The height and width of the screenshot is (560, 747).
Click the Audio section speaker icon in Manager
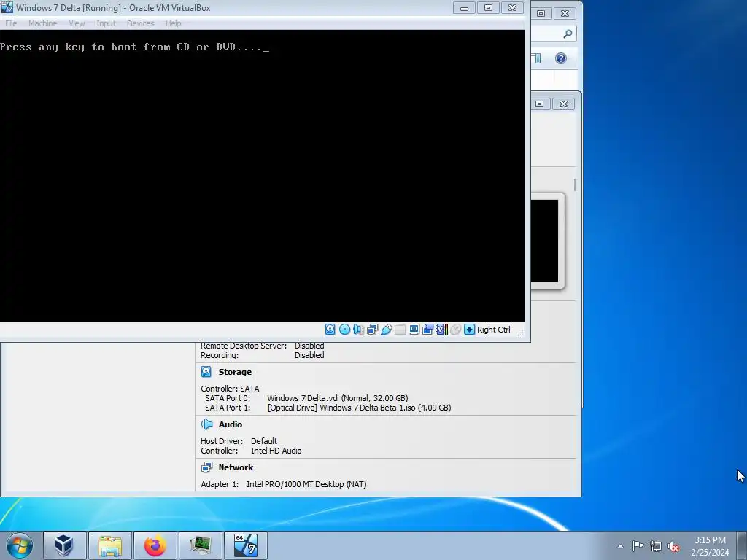click(206, 424)
